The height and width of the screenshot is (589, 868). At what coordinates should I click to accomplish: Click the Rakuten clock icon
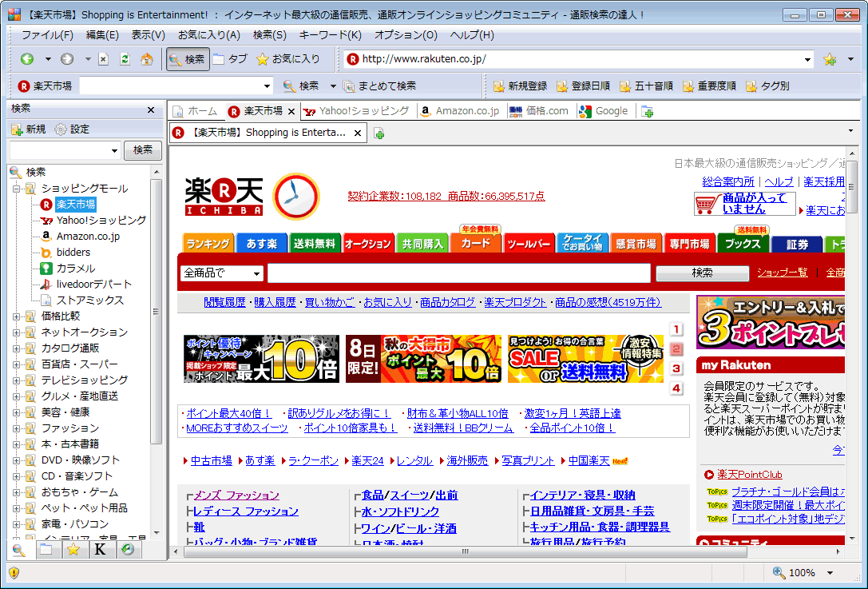(x=295, y=197)
